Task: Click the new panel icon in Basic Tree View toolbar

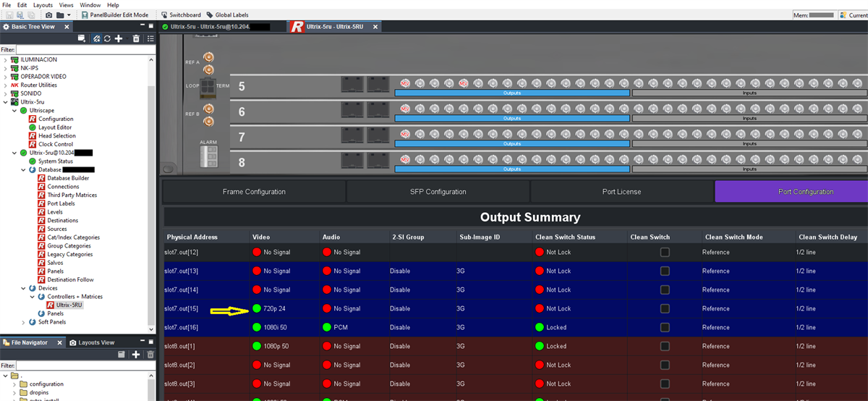Action: pyautogui.click(x=82, y=38)
